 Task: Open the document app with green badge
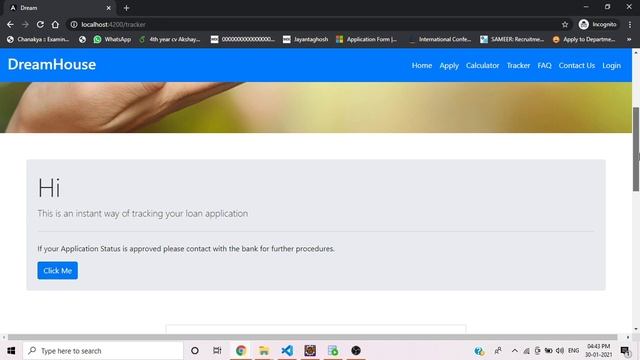click(333, 351)
